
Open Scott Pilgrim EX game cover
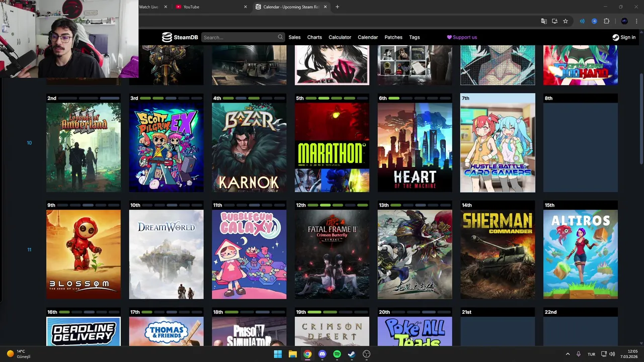tap(167, 147)
